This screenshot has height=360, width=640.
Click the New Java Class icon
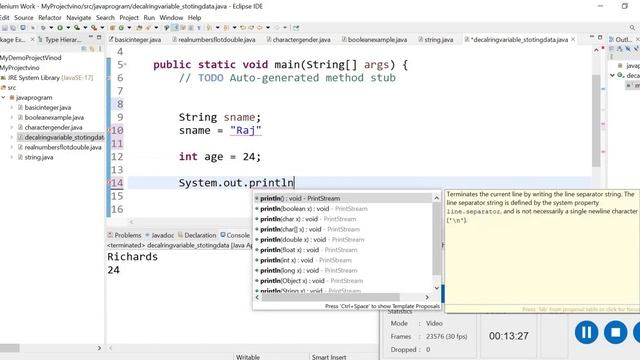click(x=121, y=28)
